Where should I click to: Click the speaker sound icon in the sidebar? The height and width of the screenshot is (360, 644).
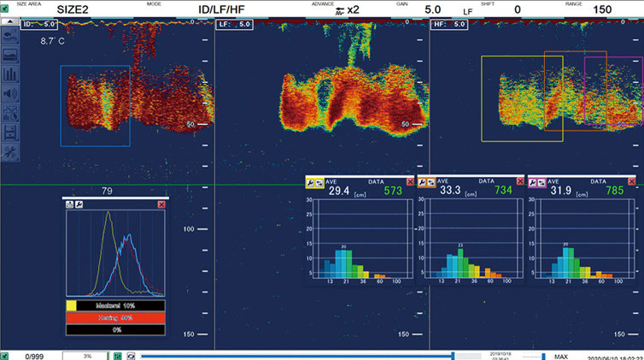coord(11,94)
